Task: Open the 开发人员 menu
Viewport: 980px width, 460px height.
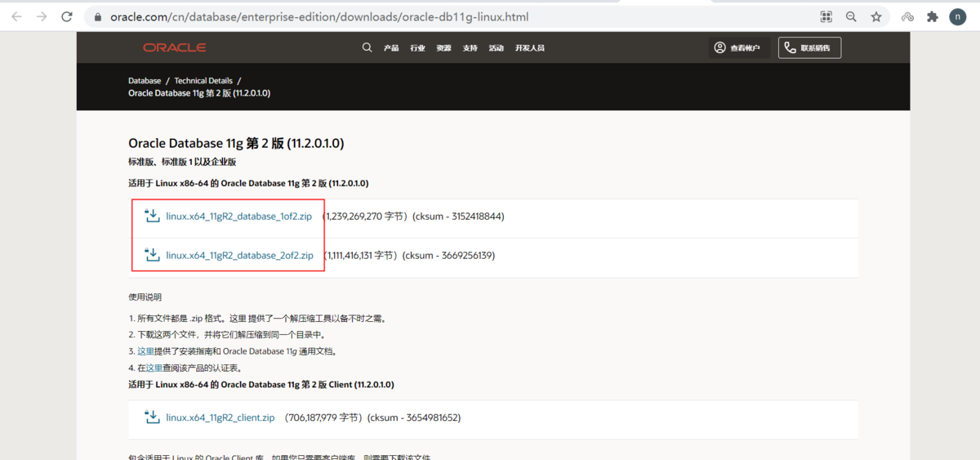Action: tap(529, 48)
